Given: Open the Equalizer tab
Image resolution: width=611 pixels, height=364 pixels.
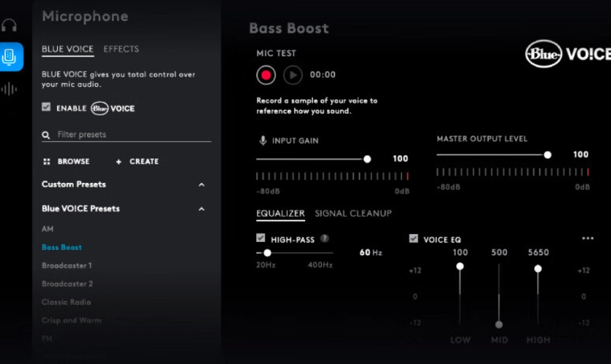Looking at the screenshot, I should point(281,213).
